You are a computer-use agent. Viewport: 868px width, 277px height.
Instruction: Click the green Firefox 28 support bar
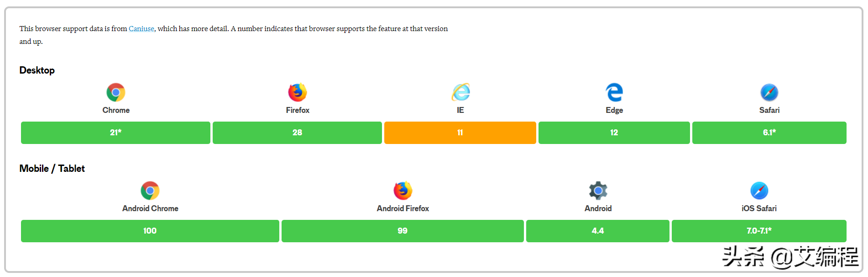(297, 133)
